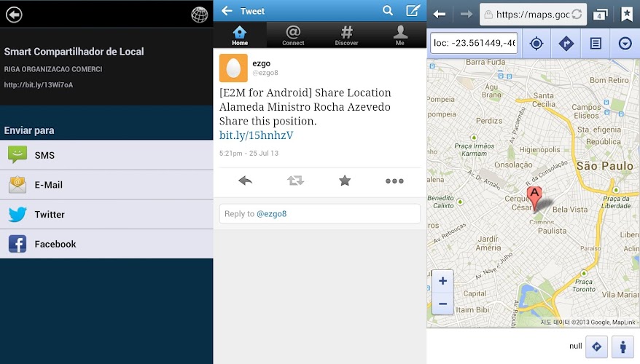The width and height of the screenshot is (640, 364).
Task: Favorite the tweet with the star icon
Action: coord(345,181)
